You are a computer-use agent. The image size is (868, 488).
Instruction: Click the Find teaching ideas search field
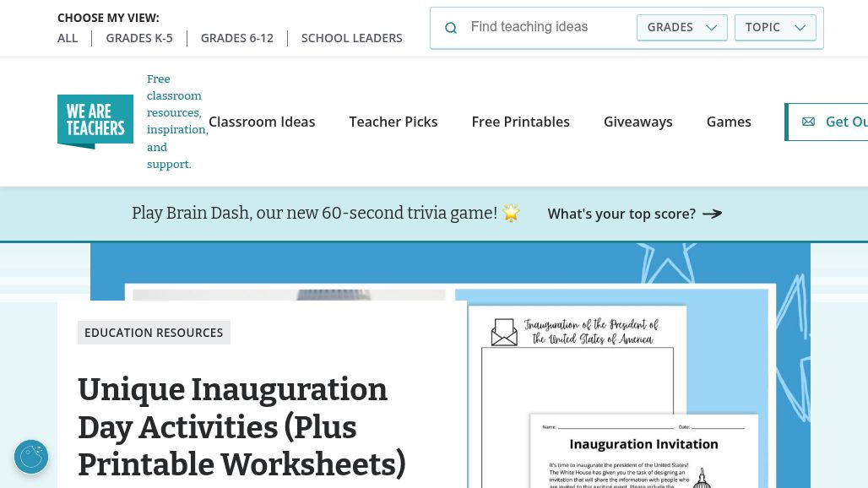pyautogui.click(x=548, y=27)
